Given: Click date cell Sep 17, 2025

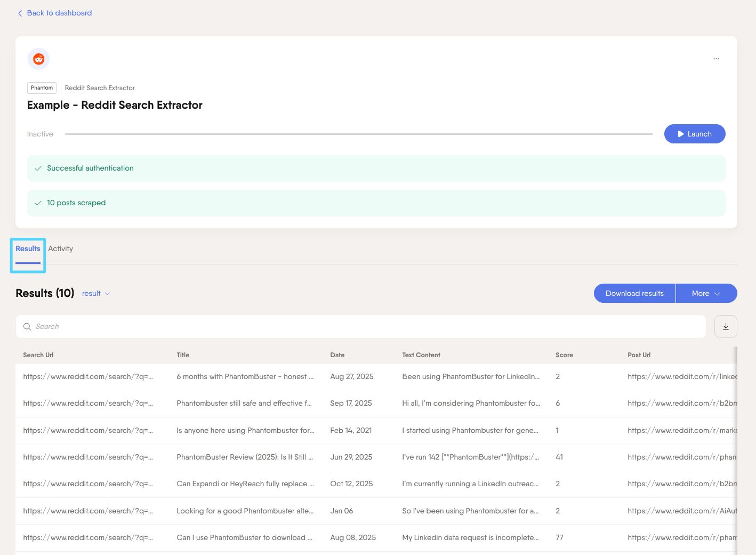Looking at the screenshot, I should [351, 404].
